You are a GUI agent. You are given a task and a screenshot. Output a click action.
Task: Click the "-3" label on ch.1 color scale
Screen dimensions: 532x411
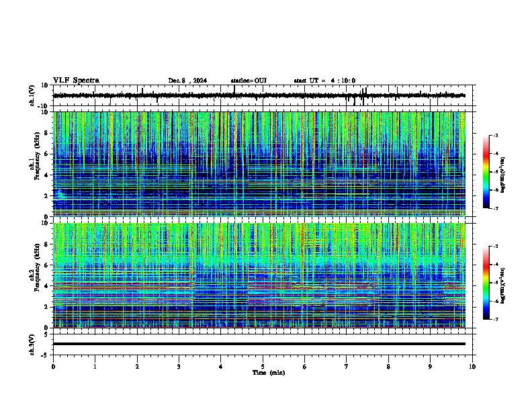[x=496, y=135]
